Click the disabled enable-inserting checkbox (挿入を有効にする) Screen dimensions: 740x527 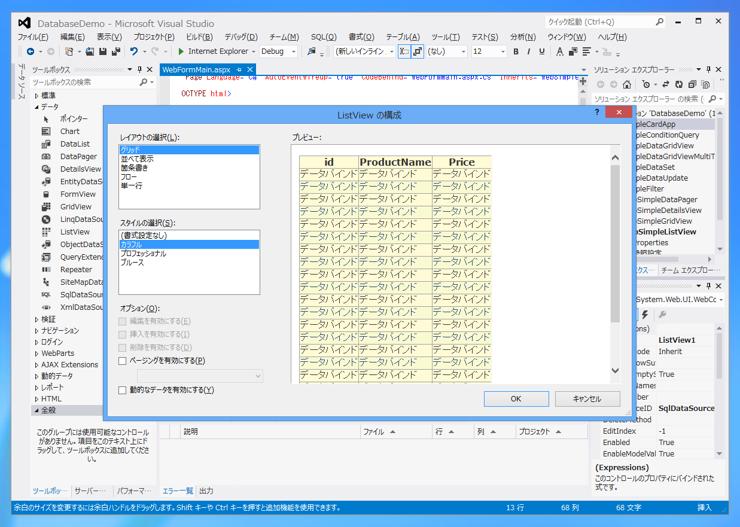tap(122, 335)
